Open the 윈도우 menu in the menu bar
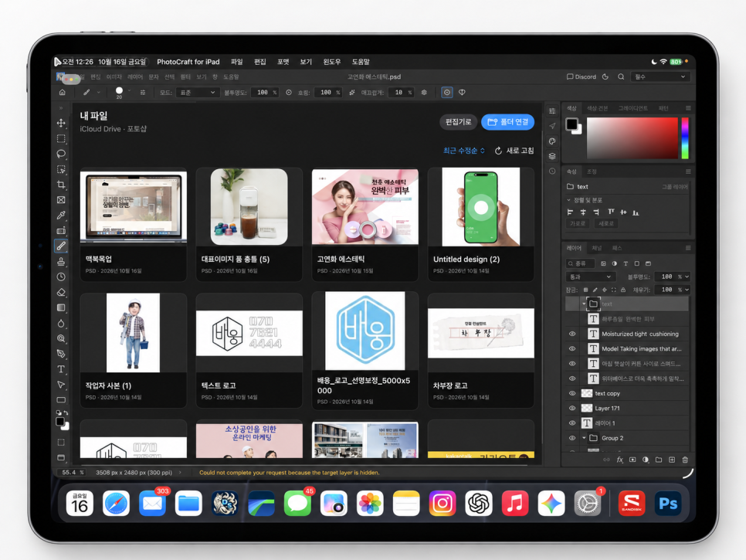 (x=331, y=62)
